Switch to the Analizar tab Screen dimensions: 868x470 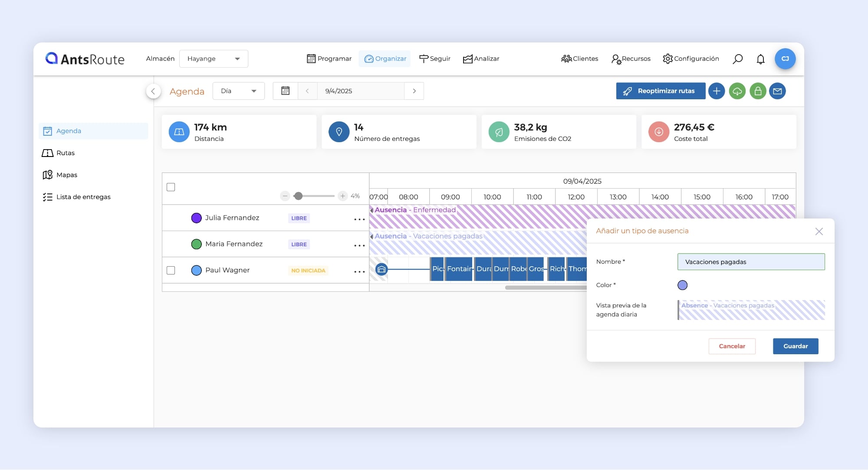pyautogui.click(x=481, y=59)
